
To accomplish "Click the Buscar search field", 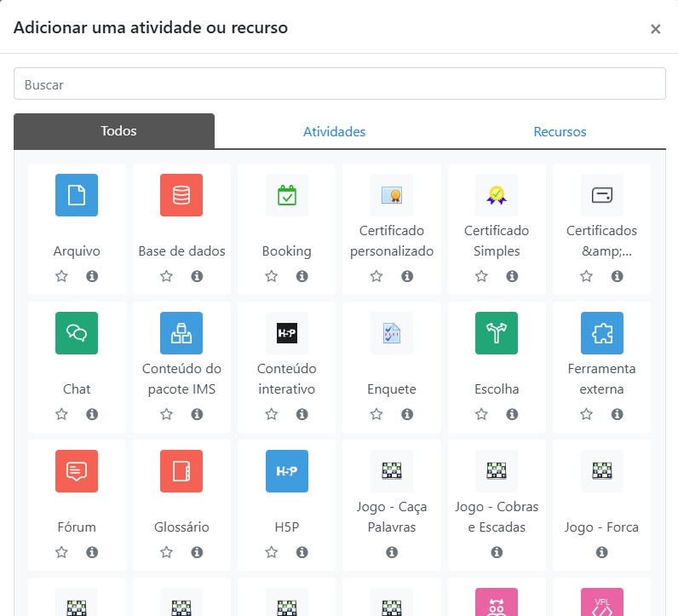I will click(x=339, y=84).
